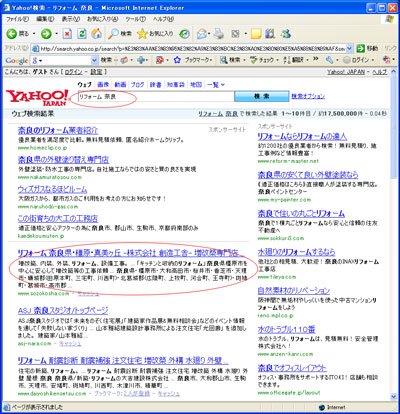Image resolution: width=400 pixels, height=414 pixels.
Task: Click the vertical scrollbar down arrow
Action: coord(393,396)
